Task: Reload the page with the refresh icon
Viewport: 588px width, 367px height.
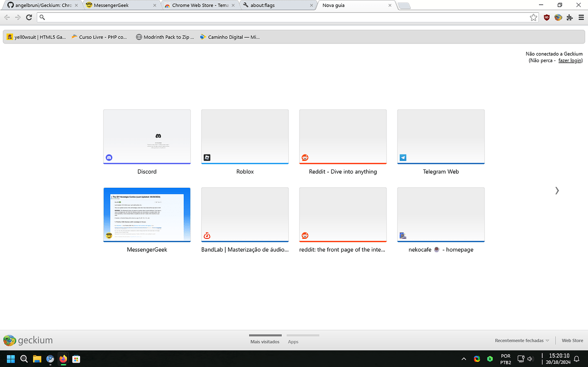Action: pyautogui.click(x=29, y=17)
